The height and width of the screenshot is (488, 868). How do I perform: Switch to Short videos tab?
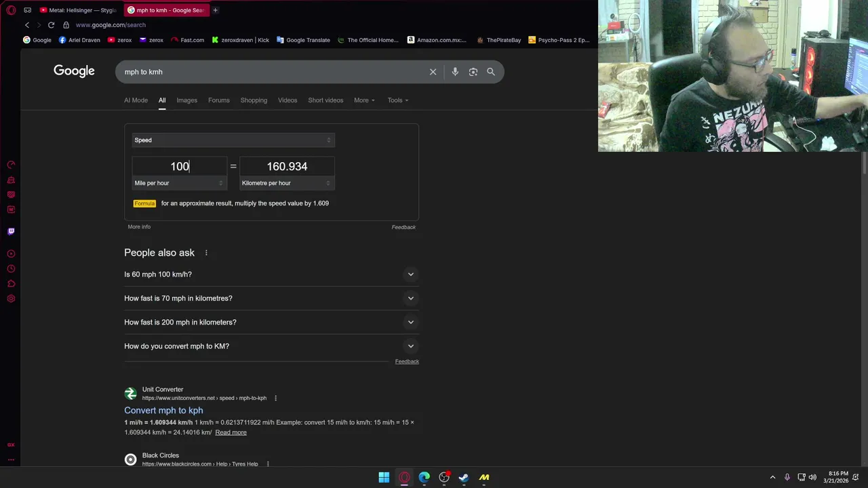click(325, 100)
